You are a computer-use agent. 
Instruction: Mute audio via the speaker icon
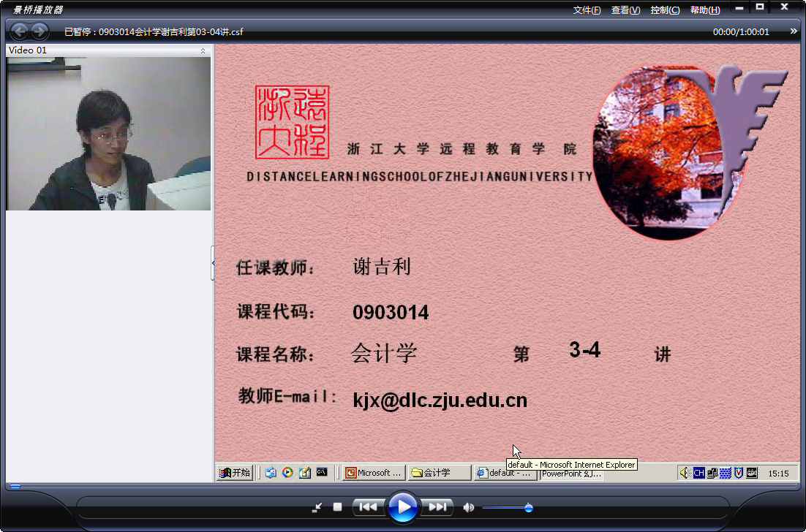click(x=468, y=507)
